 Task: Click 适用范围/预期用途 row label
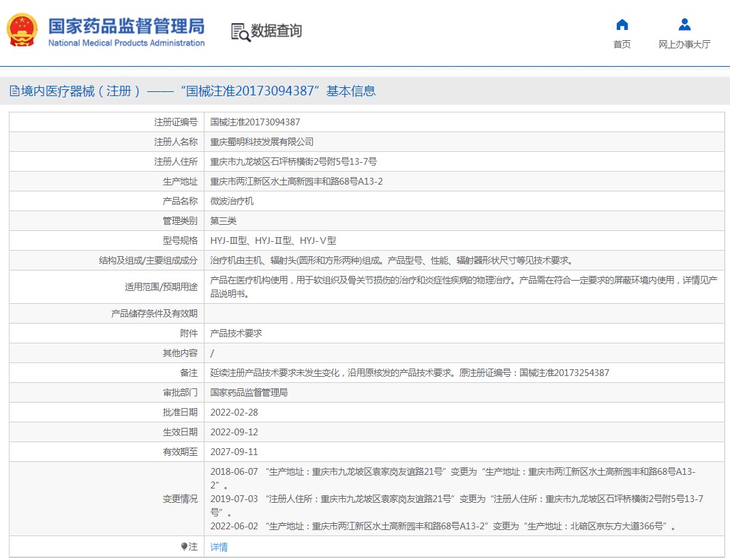[x=161, y=287]
